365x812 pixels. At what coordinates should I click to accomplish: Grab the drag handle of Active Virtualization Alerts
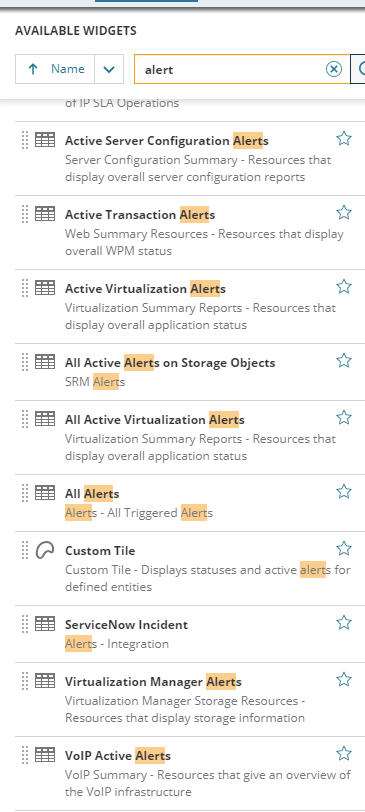point(24,288)
